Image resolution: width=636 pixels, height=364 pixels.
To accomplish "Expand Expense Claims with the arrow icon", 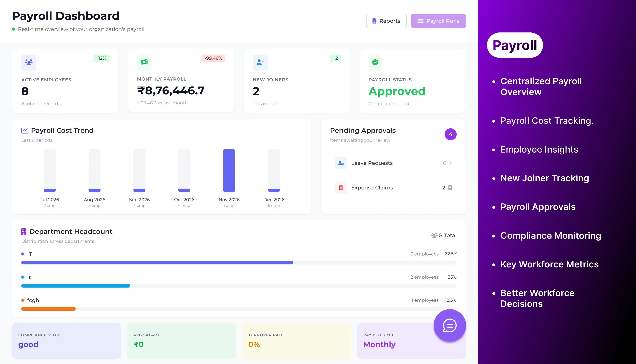I will 450,187.
